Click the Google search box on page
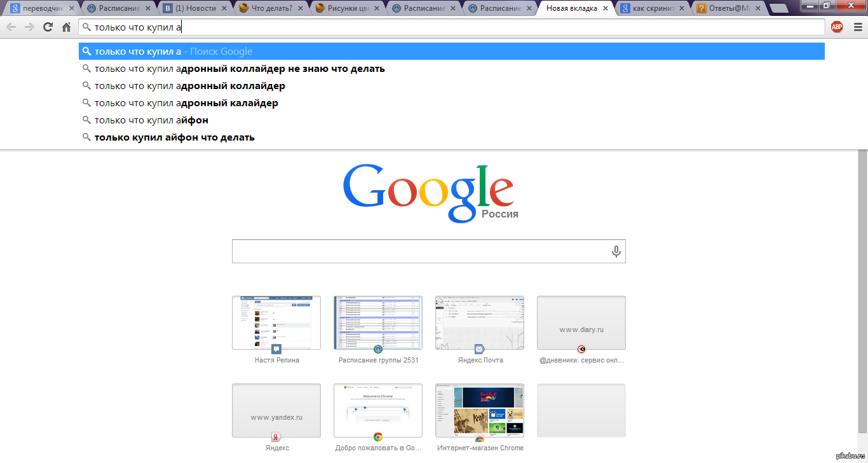 419,251
